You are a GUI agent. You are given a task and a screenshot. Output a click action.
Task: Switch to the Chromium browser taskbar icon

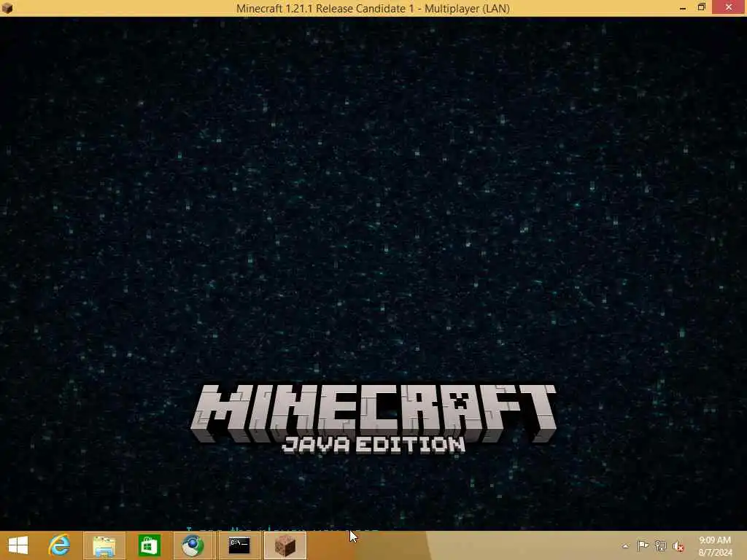[x=193, y=545]
